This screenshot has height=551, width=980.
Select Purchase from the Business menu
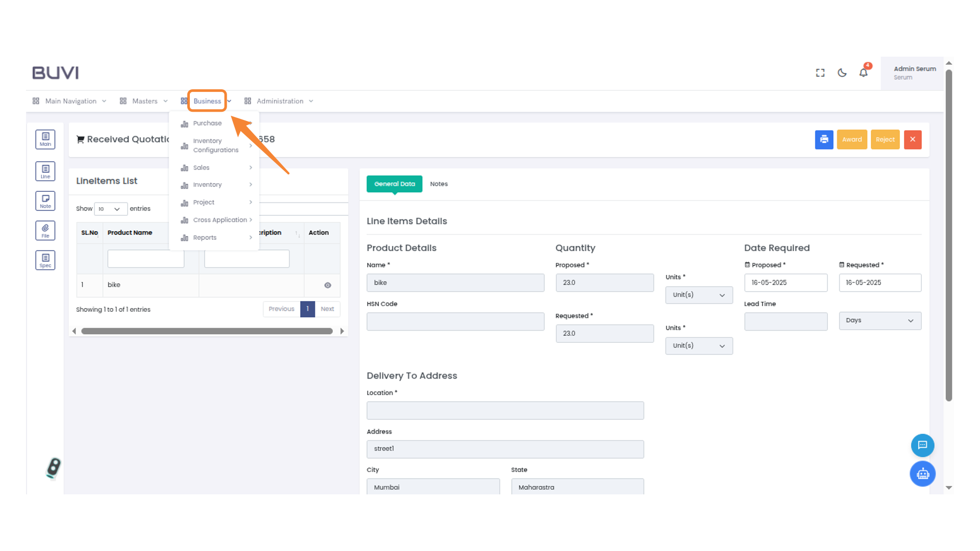click(207, 123)
